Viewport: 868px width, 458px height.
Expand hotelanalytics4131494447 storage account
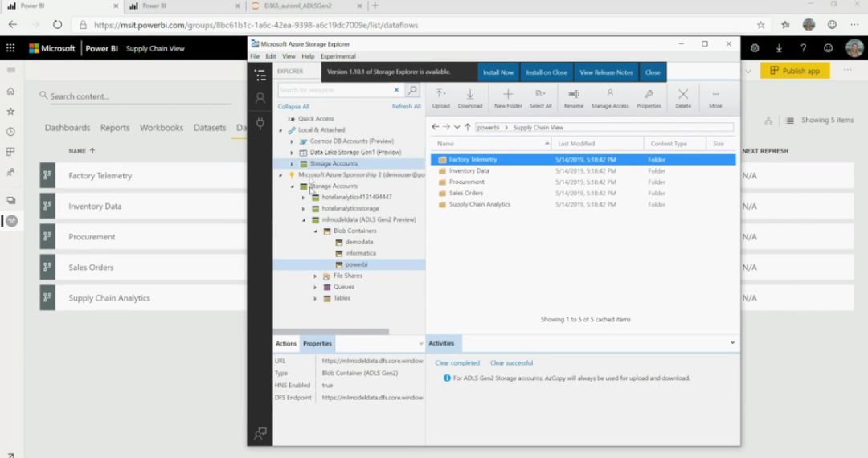coord(303,198)
